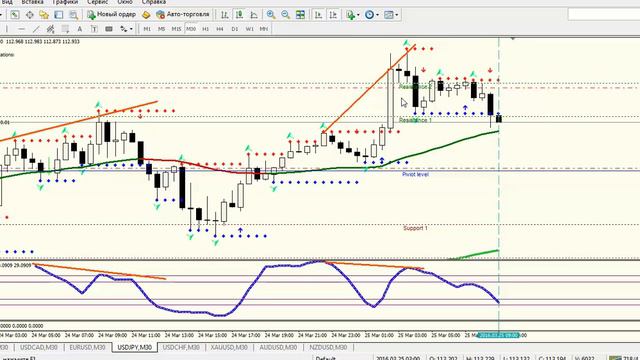Image resolution: width=640 pixels, height=360 pixels.
Task: Switch to the AUDUSD,M30 chart tab
Action: coord(278,347)
